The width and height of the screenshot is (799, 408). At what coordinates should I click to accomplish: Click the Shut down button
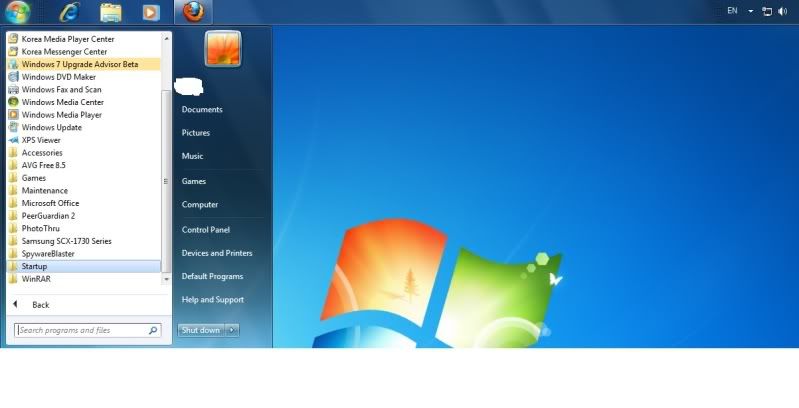coord(200,330)
